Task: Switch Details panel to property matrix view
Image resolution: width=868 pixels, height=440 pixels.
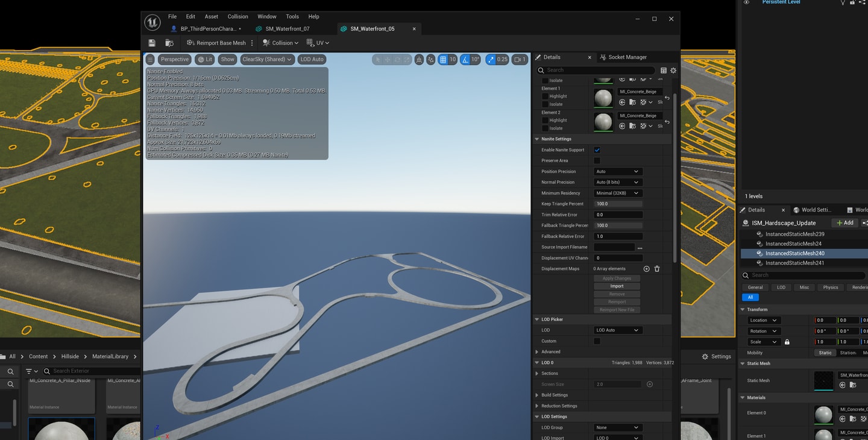Action: click(664, 71)
